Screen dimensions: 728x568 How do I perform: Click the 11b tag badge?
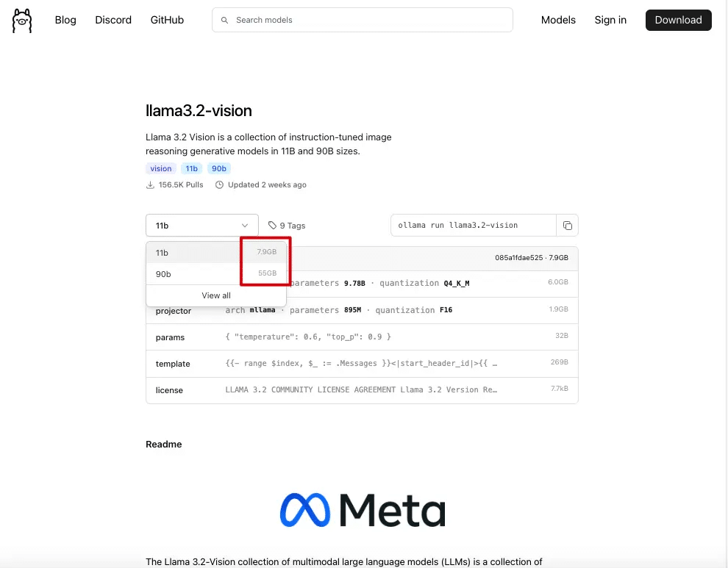point(191,168)
